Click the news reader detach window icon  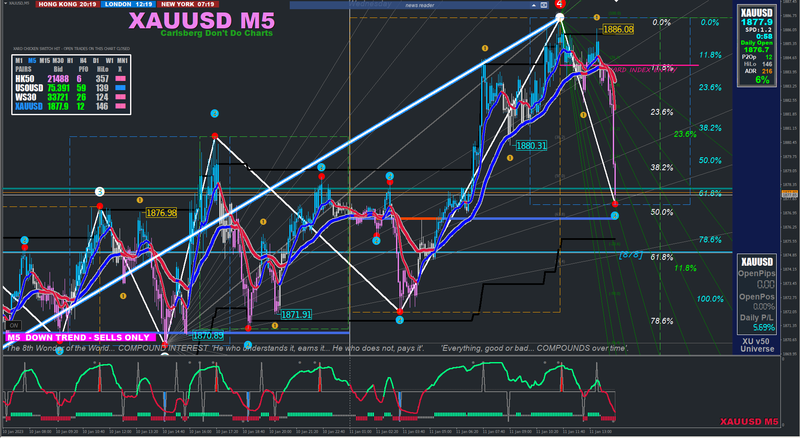point(543,5)
